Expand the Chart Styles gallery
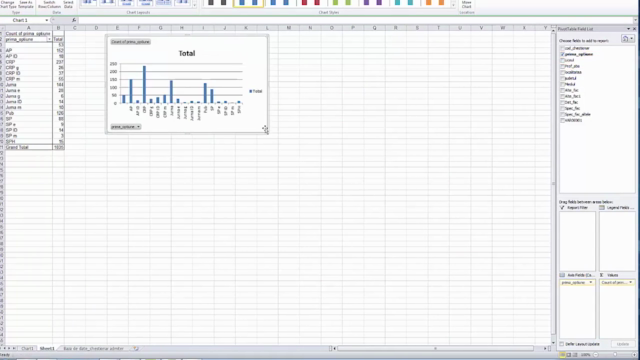640x360 pixels. [453, 5]
